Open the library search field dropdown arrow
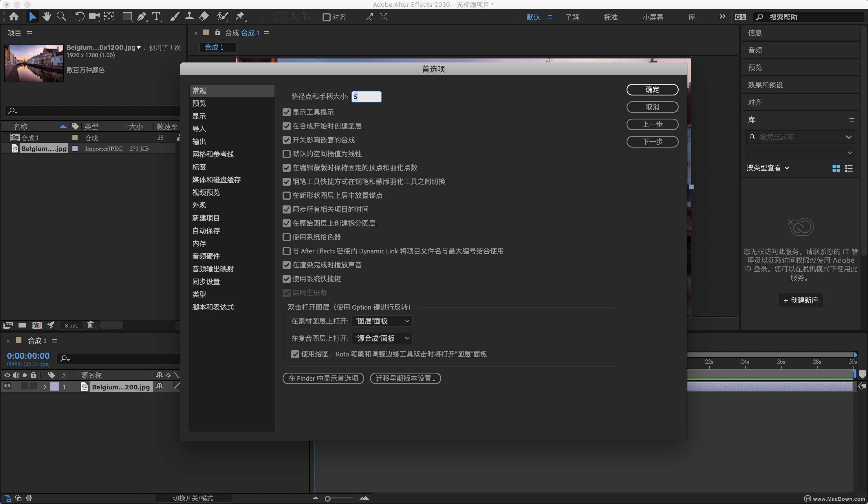Viewport: 868px width, 504px height. pos(849,137)
